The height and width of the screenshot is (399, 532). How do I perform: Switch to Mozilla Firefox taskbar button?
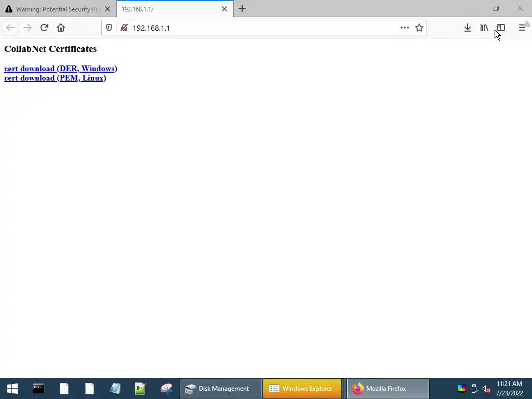pos(388,389)
